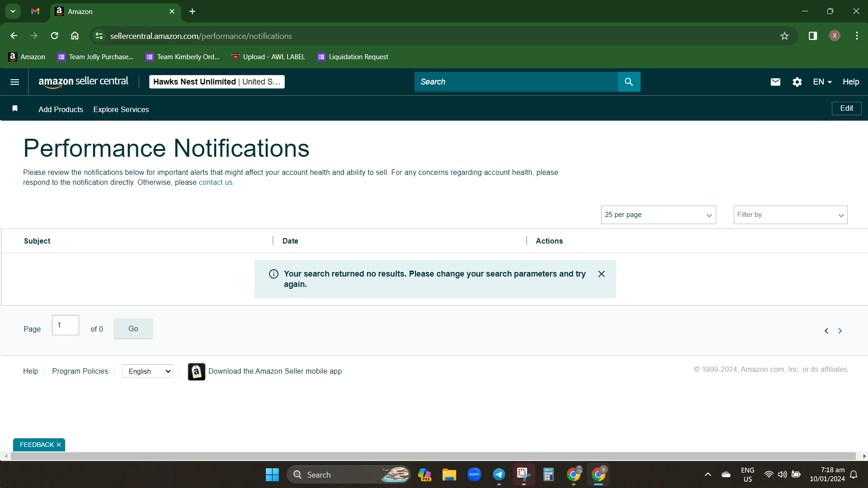Click the Edit button

(x=846, y=108)
